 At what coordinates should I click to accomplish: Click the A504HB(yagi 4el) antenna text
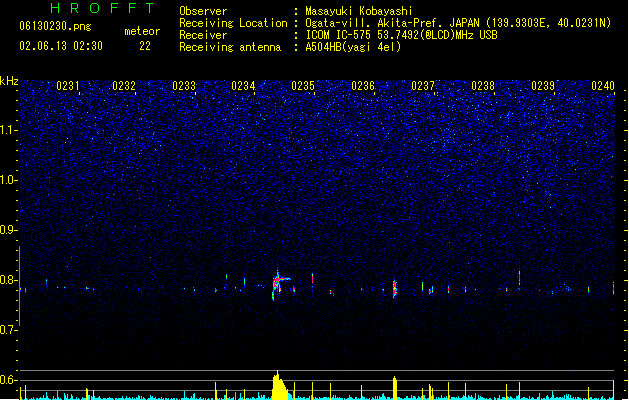(x=353, y=47)
